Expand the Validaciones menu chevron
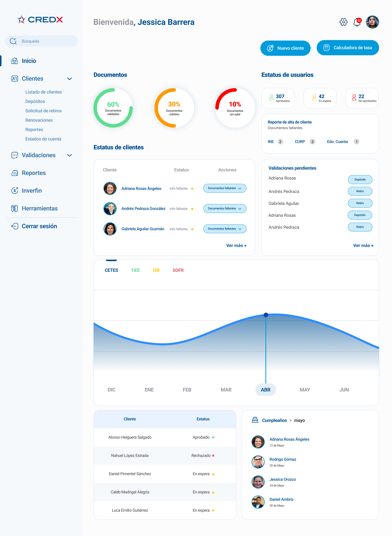 pyautogui.click(x=69, y=155)
